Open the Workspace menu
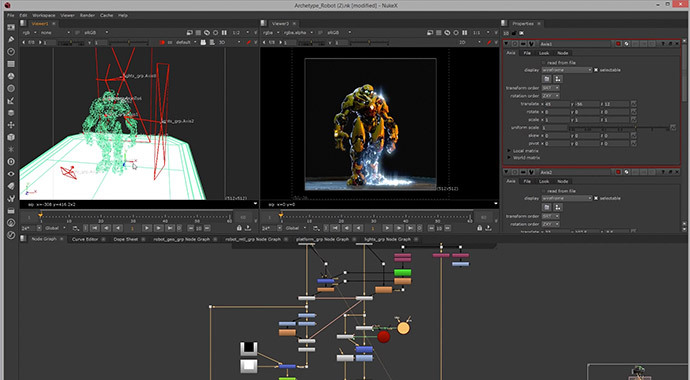Screen dimensions: 690x380 coord(44,15)
